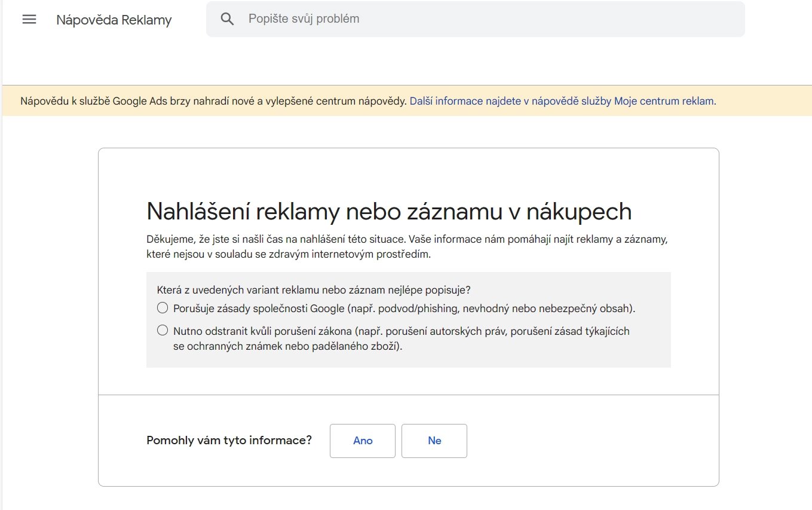Click paragraph starting 'Děkujeme, že jste si našli čas'
This screenshot has height=510, width=812.
point(407,247)
